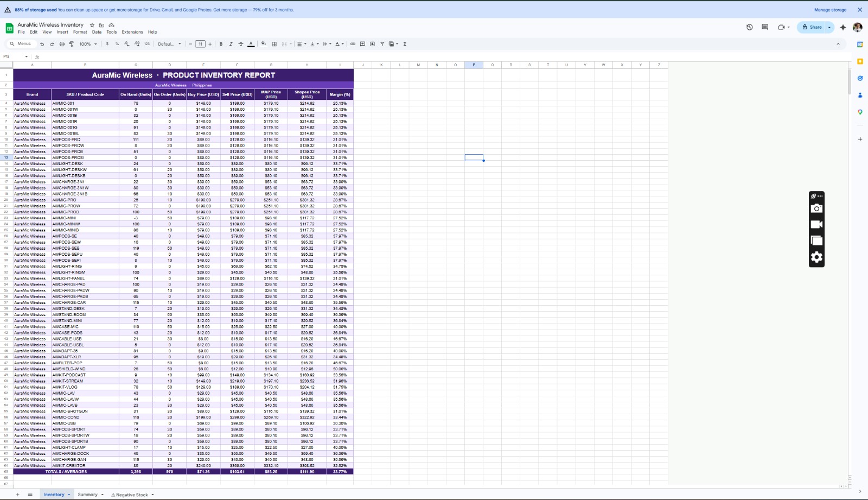Open Functions sigma menu
This screenshot has height=500, width=868.
[405, 44]
